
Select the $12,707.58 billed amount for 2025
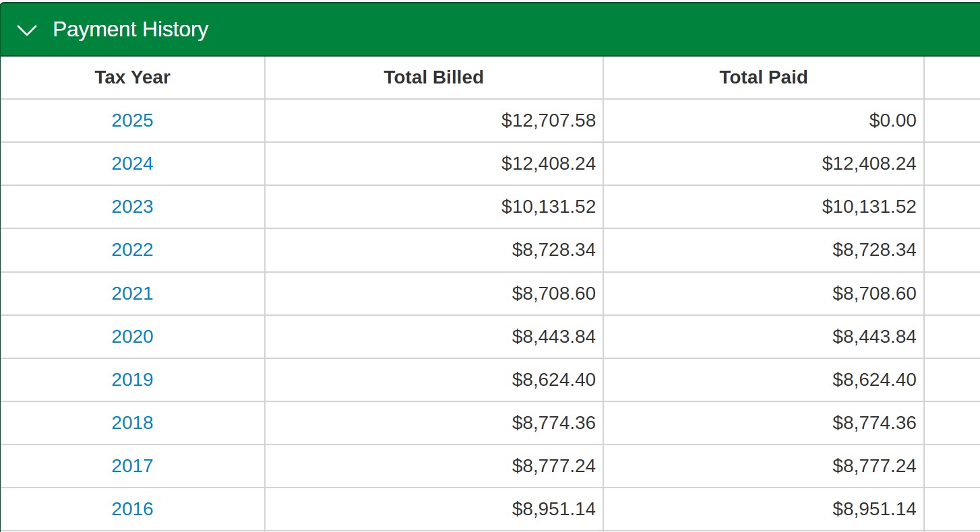(x=549, y=121)
